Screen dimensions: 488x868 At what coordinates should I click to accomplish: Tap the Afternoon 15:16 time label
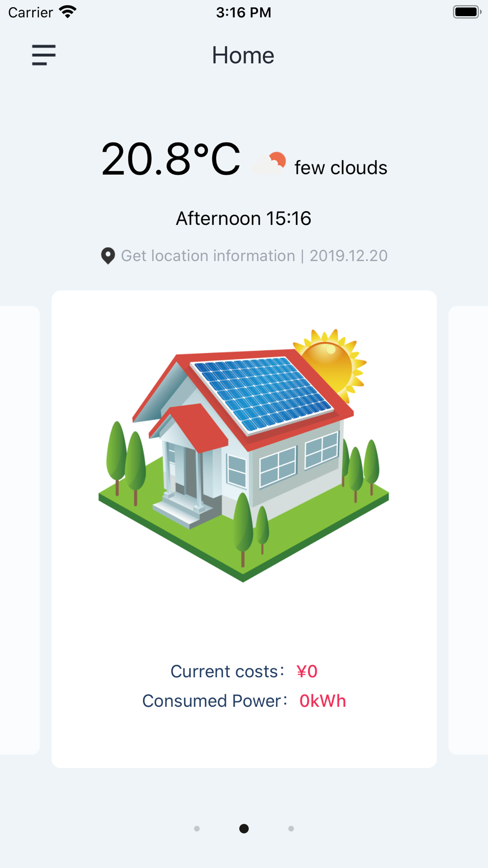click(244, 218)
